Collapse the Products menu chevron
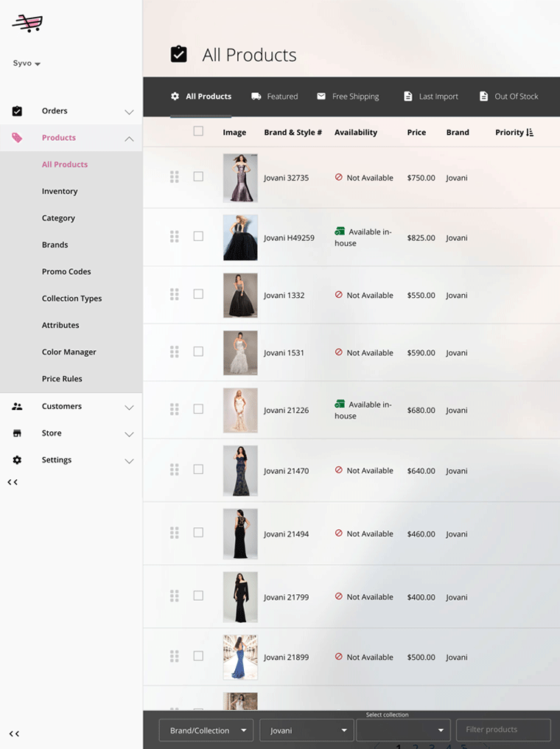Viewport: 560px width, 749px height. (129, 139)
